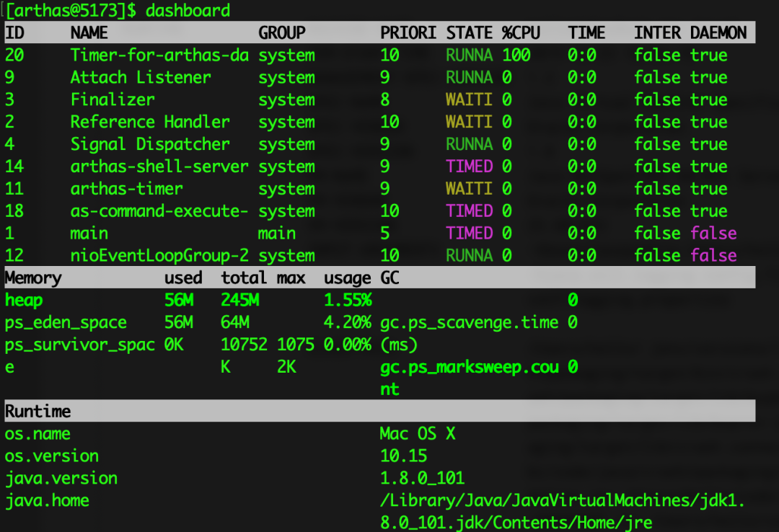Screen dimensions: 779x532
Task: Select the Attach Listener thread name
Action: [x=141, y=78]
